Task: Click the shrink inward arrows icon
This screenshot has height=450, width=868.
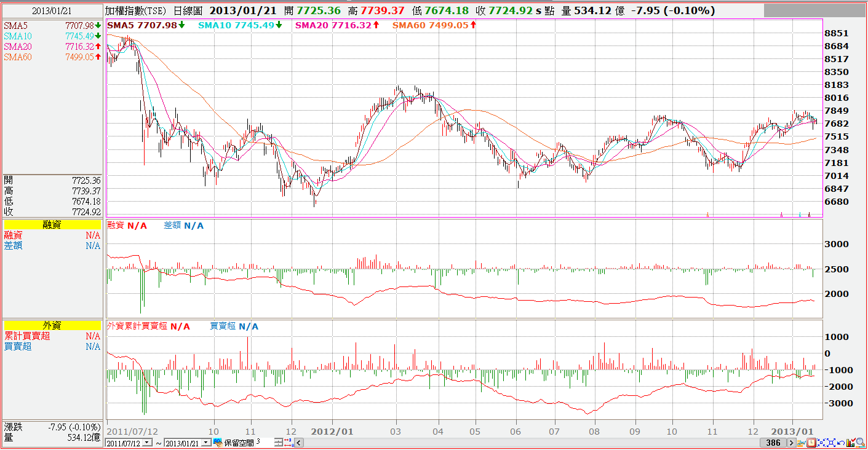Action: click(821, 443)
